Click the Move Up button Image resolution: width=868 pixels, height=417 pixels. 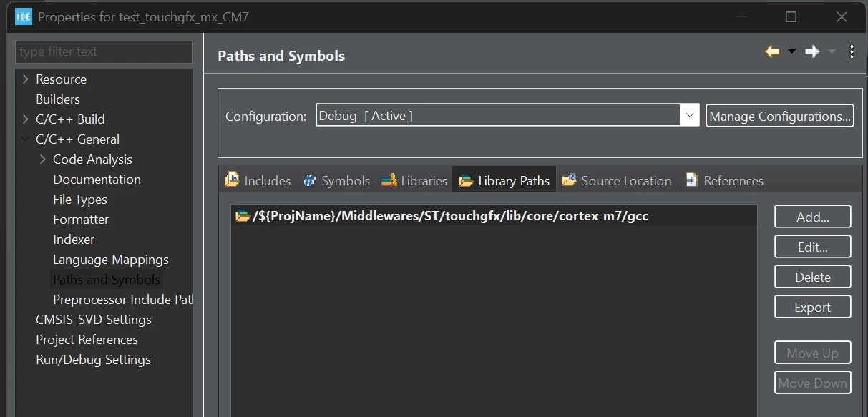point(813,353)
